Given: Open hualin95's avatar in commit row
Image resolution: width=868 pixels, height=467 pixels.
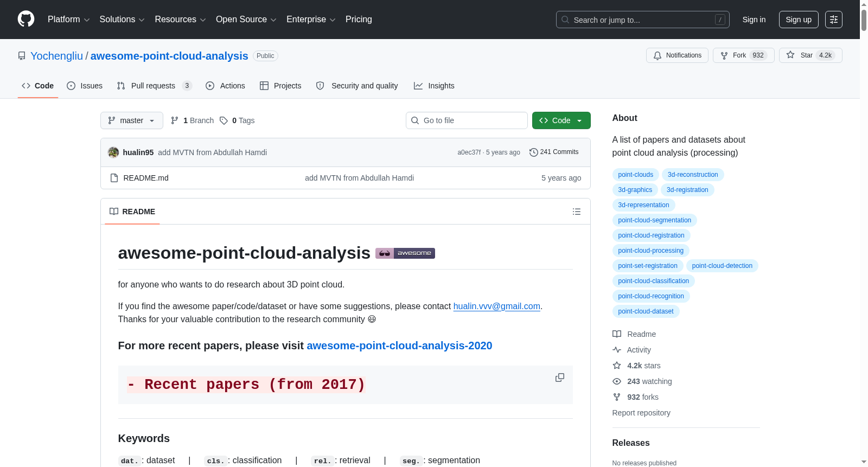Looking at the screenshot, I should (x=113, y=152).
